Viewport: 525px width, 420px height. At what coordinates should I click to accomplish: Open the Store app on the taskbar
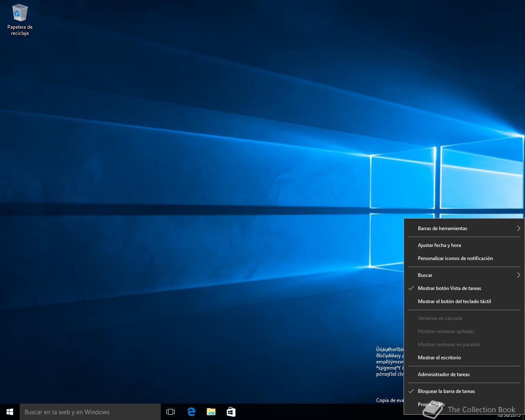(x=231, y=412)
